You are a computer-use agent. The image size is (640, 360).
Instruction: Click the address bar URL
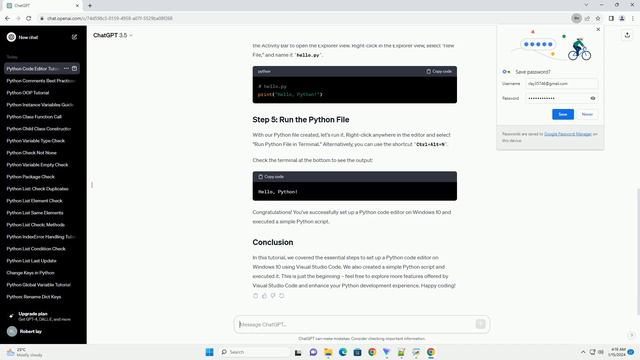[109, 18]
